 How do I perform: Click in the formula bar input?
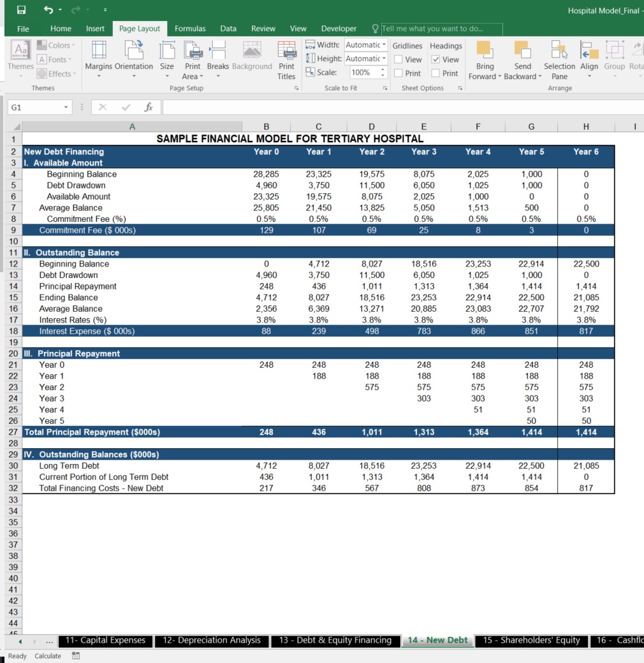click(403, 107)
